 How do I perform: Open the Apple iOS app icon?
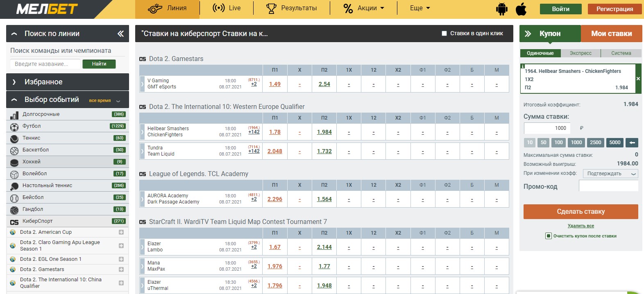tap(521, 9)
